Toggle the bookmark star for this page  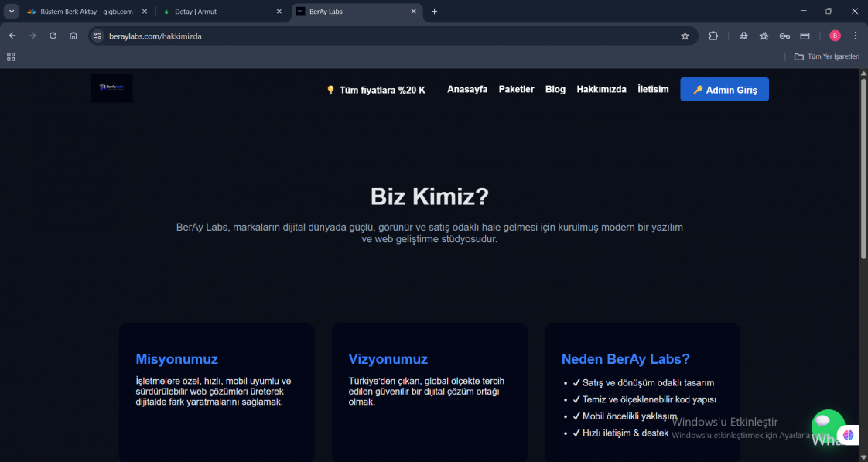point(685,36)
